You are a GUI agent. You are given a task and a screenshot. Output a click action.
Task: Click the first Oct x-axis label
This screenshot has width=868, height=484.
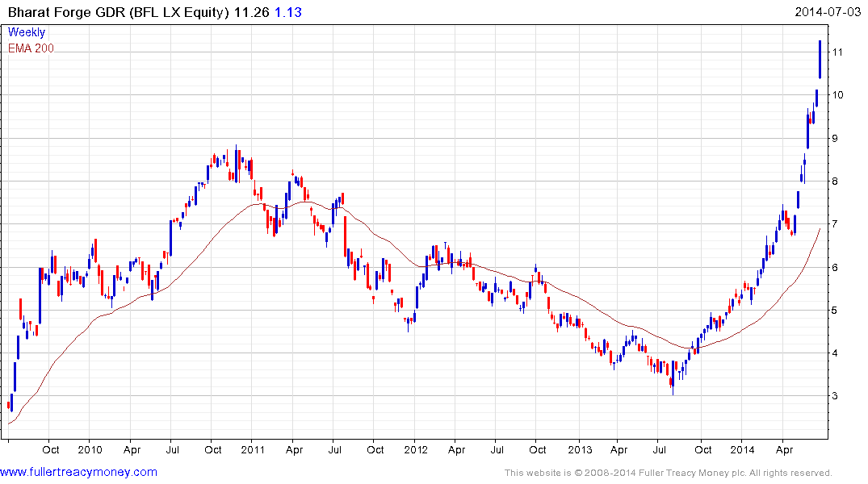click(50, 449)
